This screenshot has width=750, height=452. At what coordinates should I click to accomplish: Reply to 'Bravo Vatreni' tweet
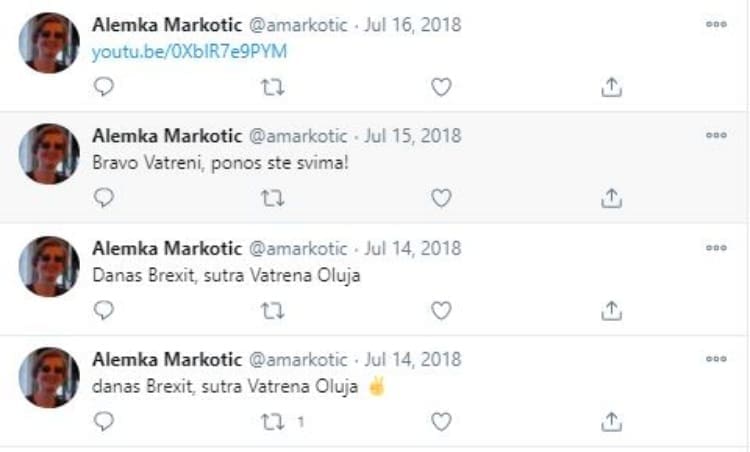pos(104,198)
